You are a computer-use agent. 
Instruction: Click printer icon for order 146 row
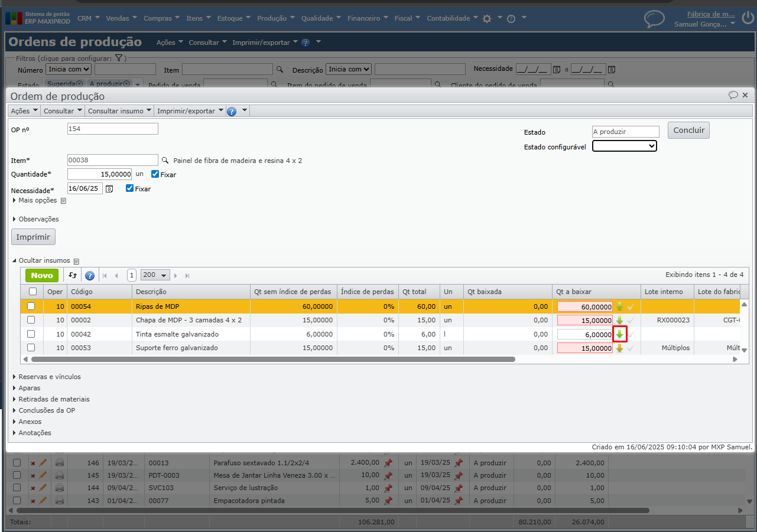click(60, 463)
